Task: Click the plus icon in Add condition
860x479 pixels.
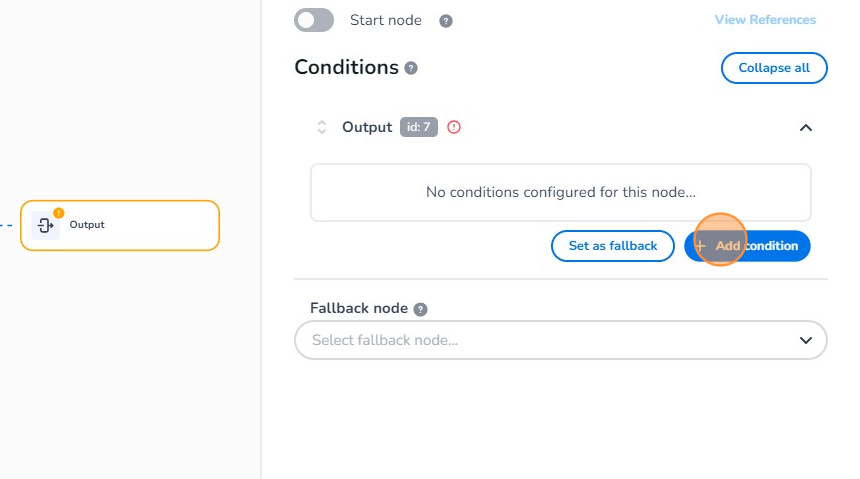Action: click(701, 246)
